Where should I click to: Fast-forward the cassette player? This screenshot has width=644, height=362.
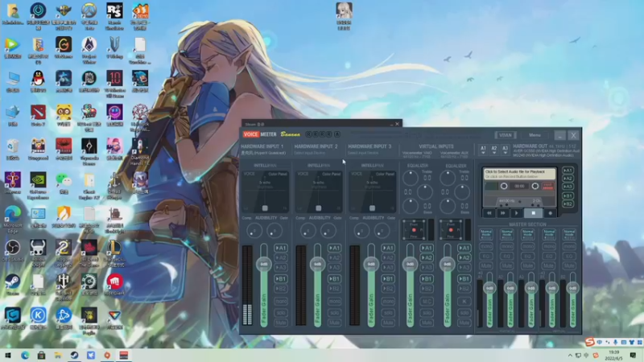pos(502,213)
